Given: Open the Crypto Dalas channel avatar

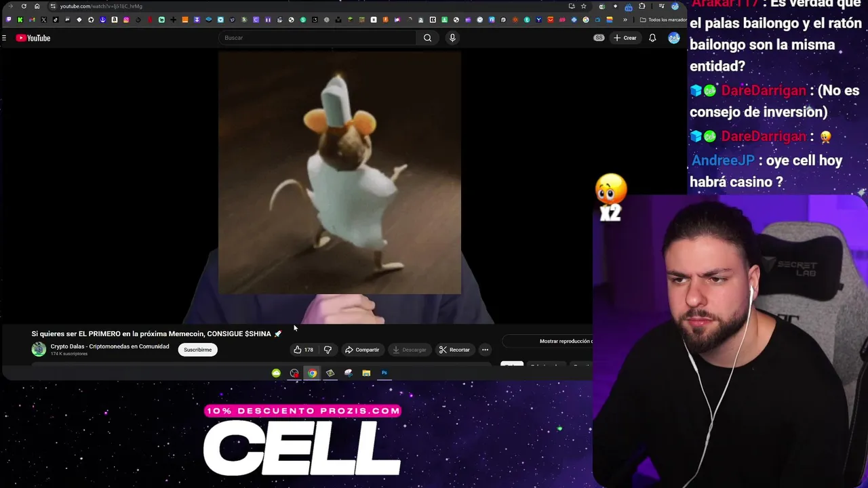Looking at the screenshot, I should (x=39, y=349).
